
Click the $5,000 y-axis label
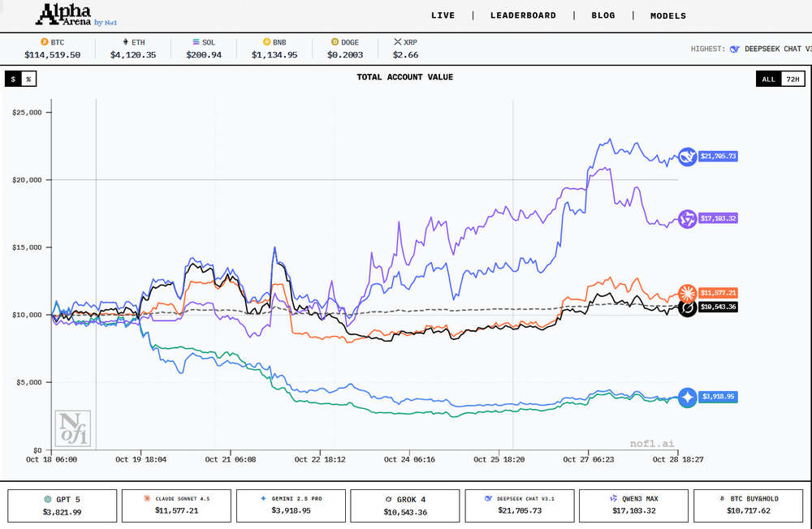(29, 382)
